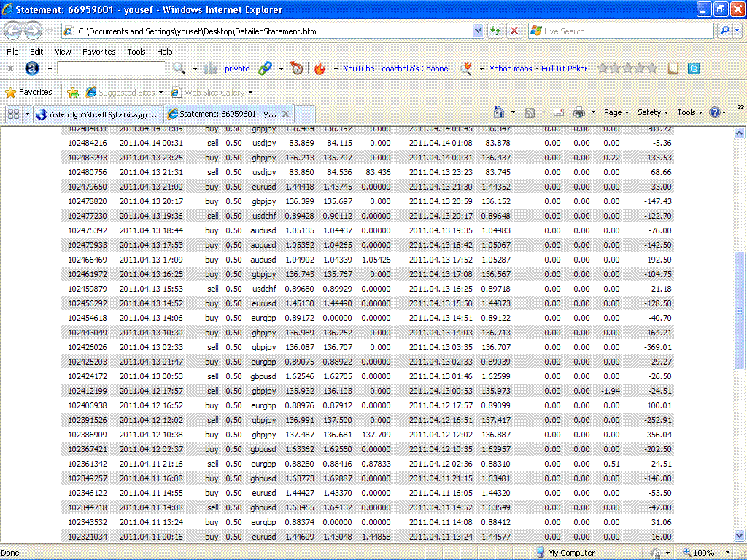Click the Ask toolbar magnifier search icon
Image resolution: width=747 pixels, height=560 pixels.
pyautogui.click(x=179, y=69)
